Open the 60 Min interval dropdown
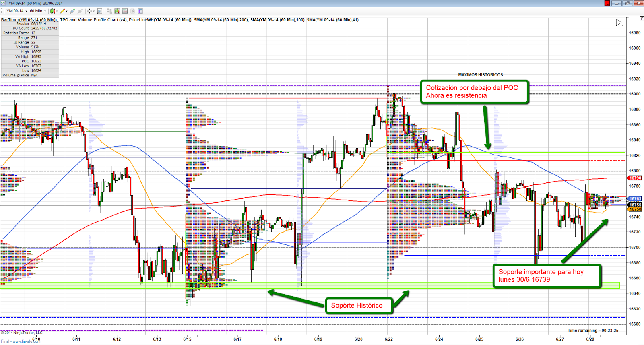The image size is (644, 345). click(38, 11)
